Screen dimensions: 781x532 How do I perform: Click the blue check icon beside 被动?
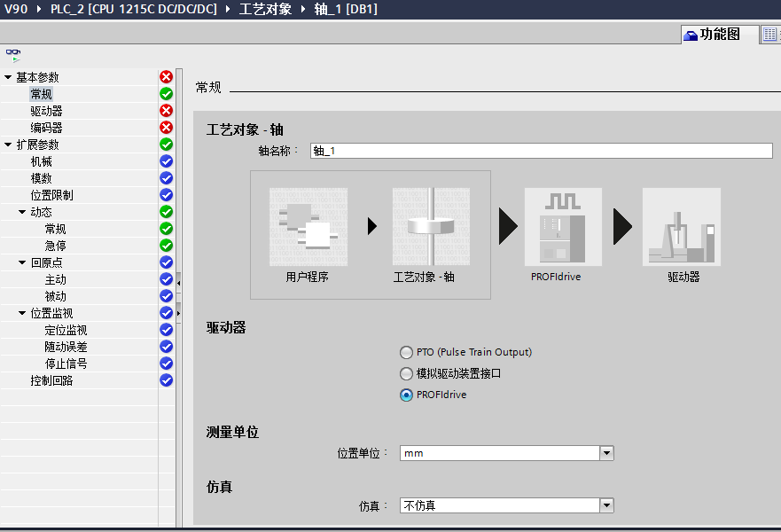(x=167, y=296)
